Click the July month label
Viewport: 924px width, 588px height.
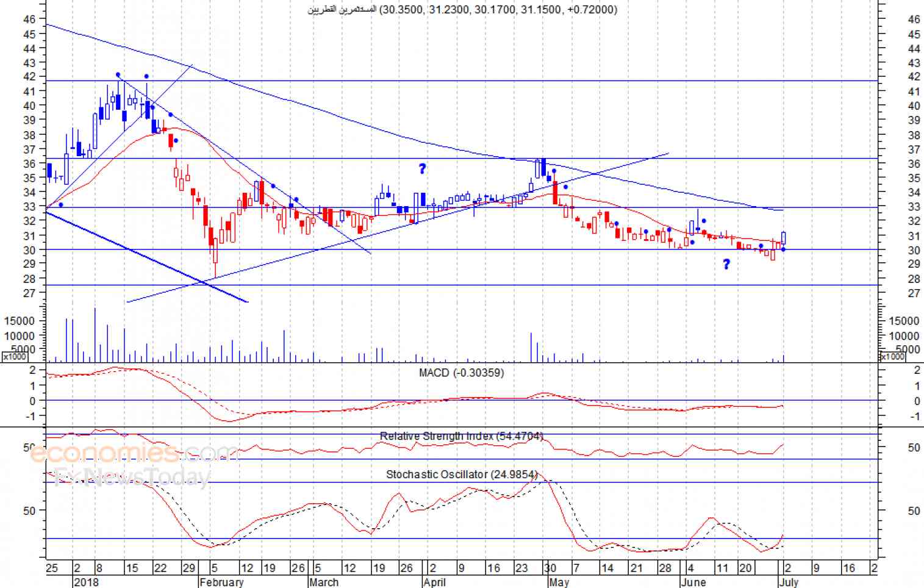coord(788,582)
